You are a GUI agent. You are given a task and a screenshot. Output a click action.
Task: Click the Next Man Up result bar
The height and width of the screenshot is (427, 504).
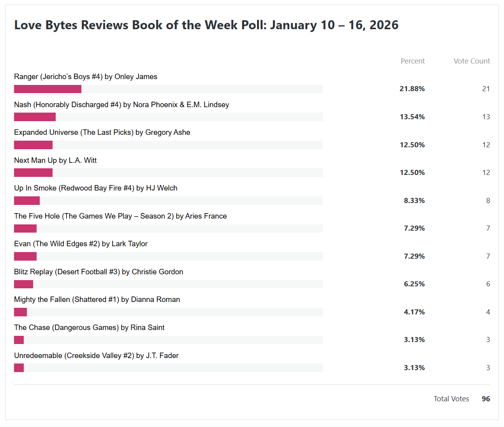[33, 173]
